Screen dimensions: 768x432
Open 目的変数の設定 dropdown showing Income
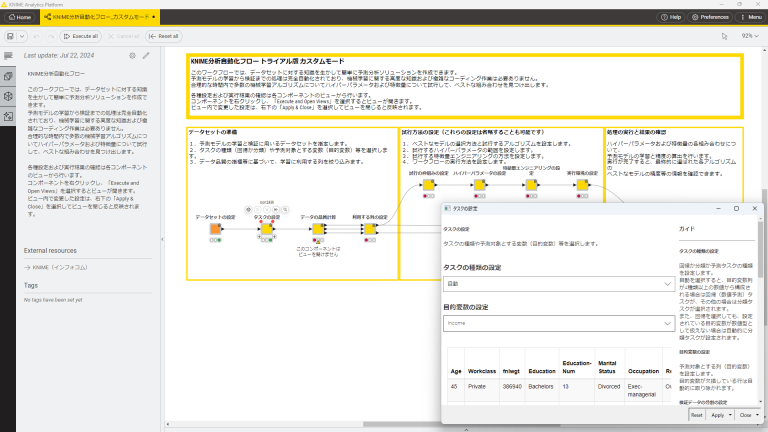tap(559, 323)
